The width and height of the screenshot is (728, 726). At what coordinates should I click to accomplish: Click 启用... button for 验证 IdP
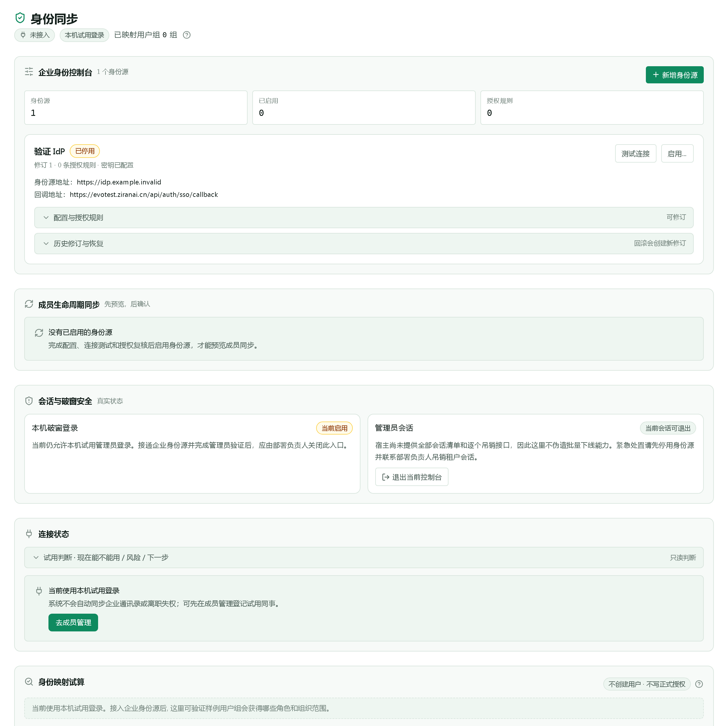pyautogui.click(x=677, y=153)
